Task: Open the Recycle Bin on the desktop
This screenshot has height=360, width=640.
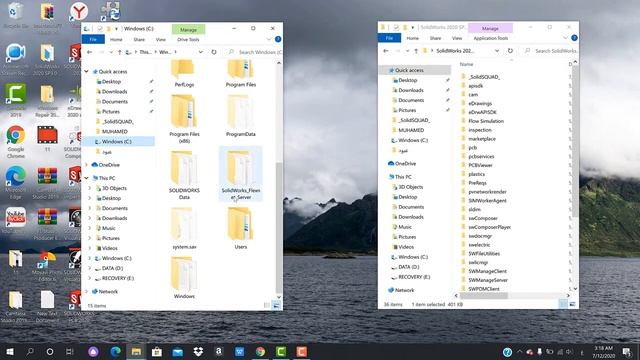Action: coord(16,15)
